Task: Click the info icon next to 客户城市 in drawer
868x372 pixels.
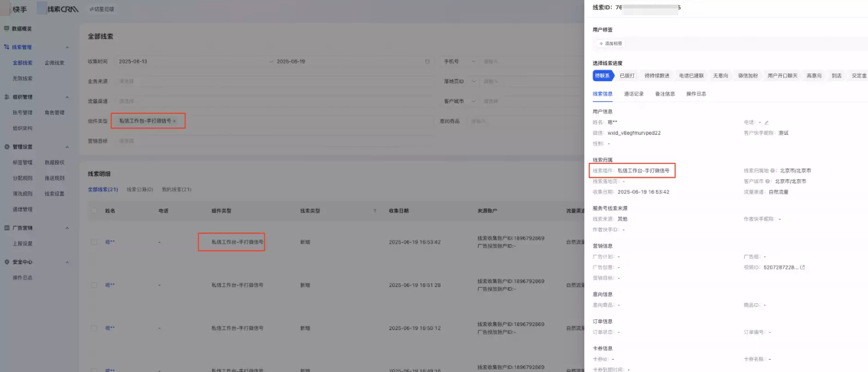Action: pos(768,181)
